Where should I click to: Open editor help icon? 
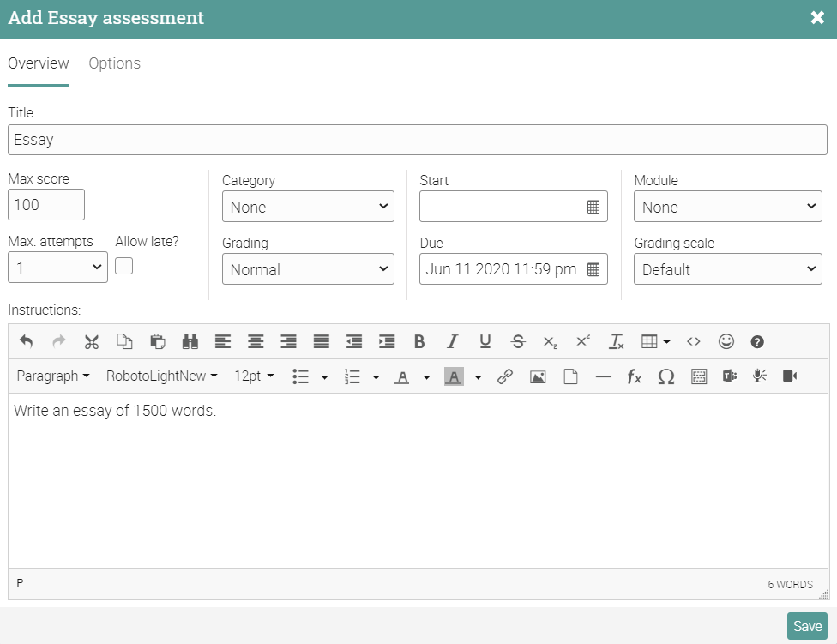point(757,341)
